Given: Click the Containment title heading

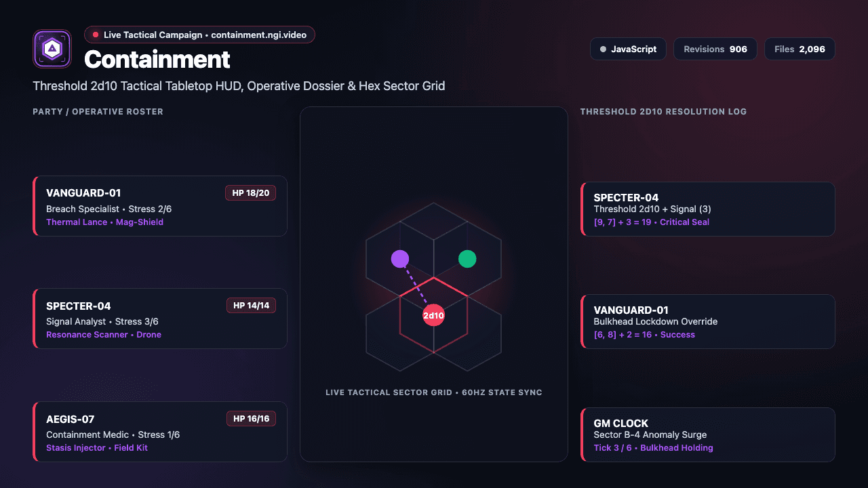Looking at the screenshot, I should pyautogui.click(x=157, y=60).
